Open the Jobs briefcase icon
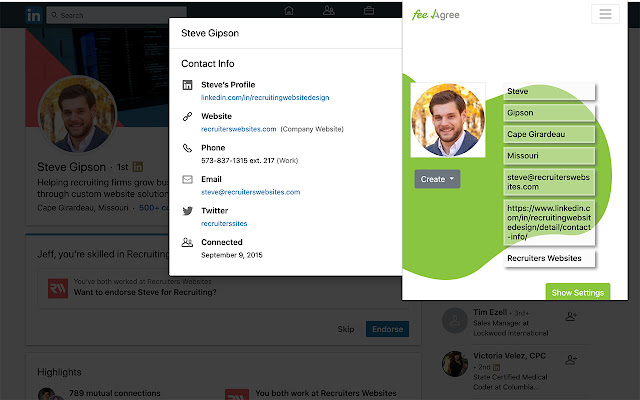 point(369,10)
